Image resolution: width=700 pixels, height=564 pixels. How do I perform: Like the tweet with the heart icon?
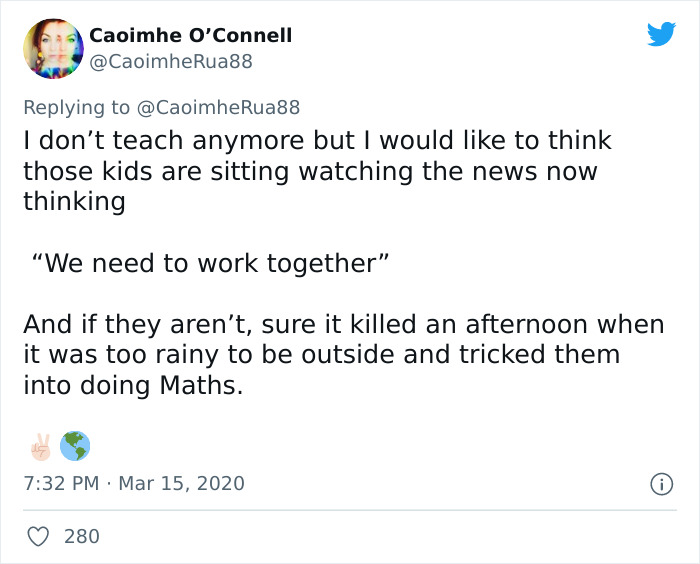pyautogui.click(x=39, y=536)
